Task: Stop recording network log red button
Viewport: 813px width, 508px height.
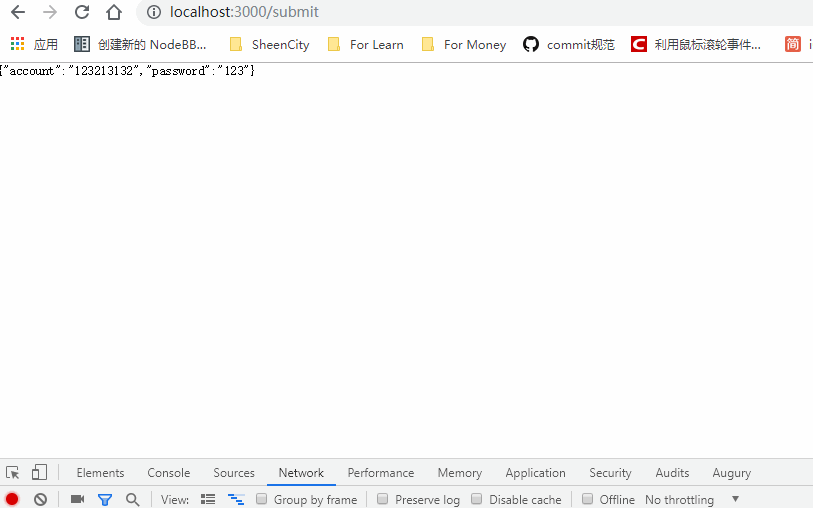Action: tap(12, 500)
